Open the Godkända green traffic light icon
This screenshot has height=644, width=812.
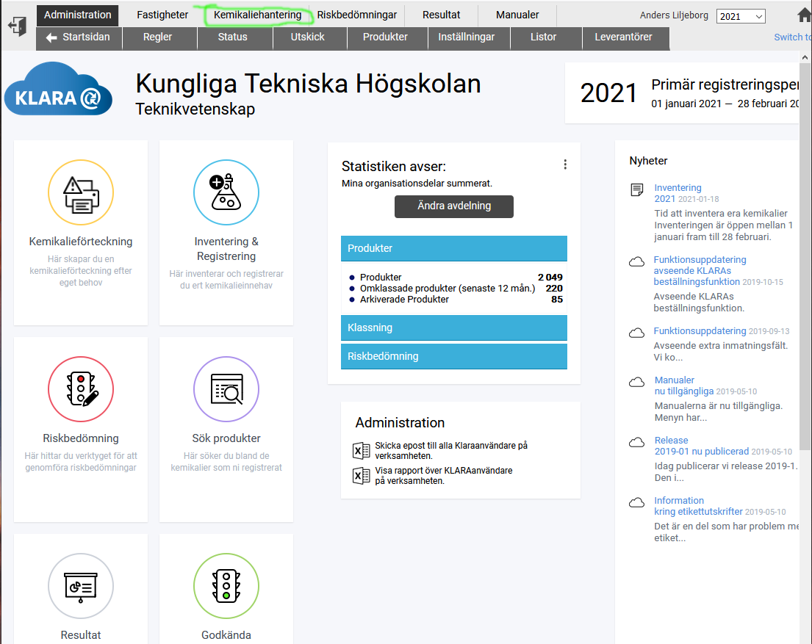click(x=226, y=586)
